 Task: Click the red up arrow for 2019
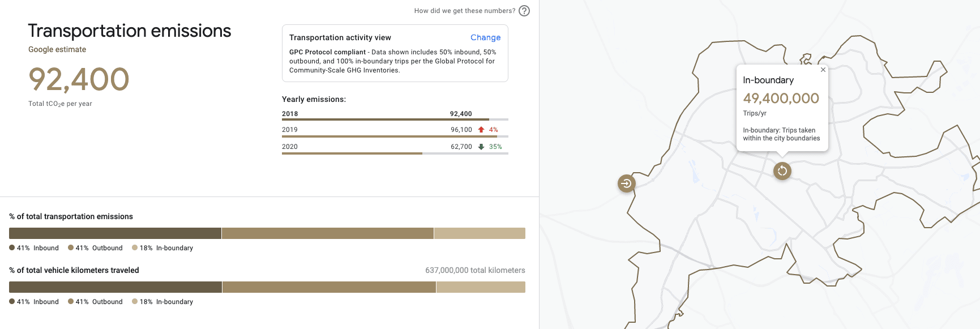pyautogui.click(x=481, y=130)
